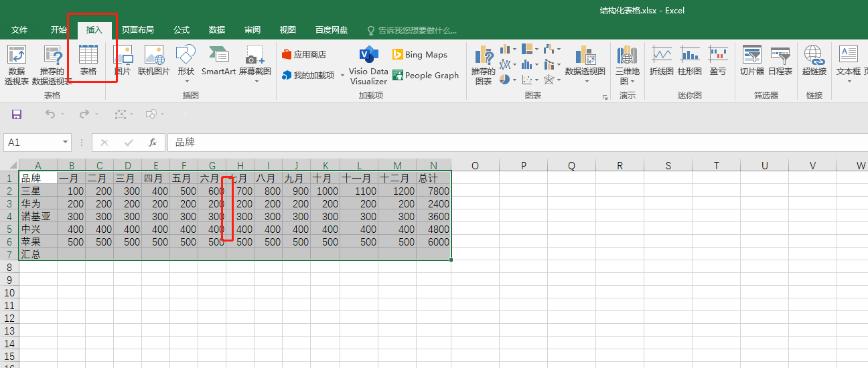Insert a Win/Loss sparkline (盈亏)
The width and height of the screenshot is (868, 368).
point(718,60)
